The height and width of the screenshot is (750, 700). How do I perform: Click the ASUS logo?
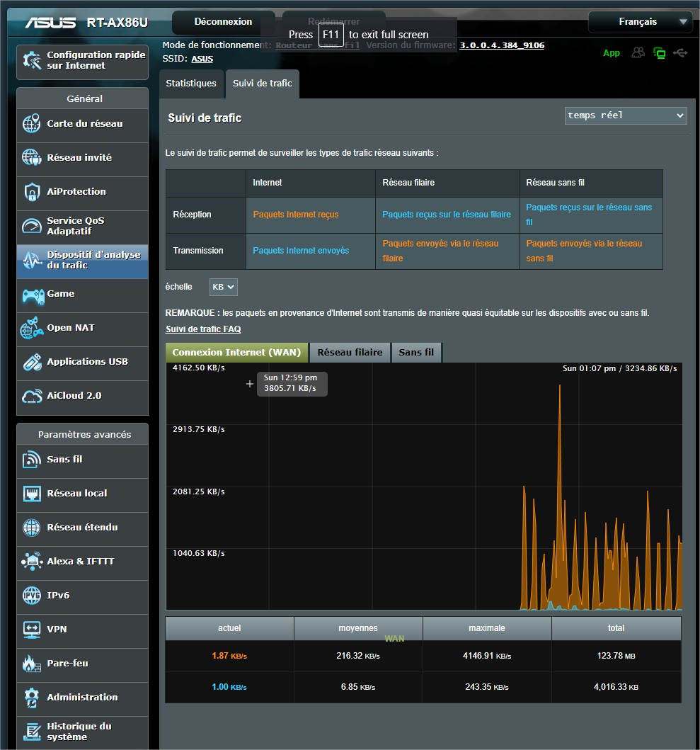50,23
